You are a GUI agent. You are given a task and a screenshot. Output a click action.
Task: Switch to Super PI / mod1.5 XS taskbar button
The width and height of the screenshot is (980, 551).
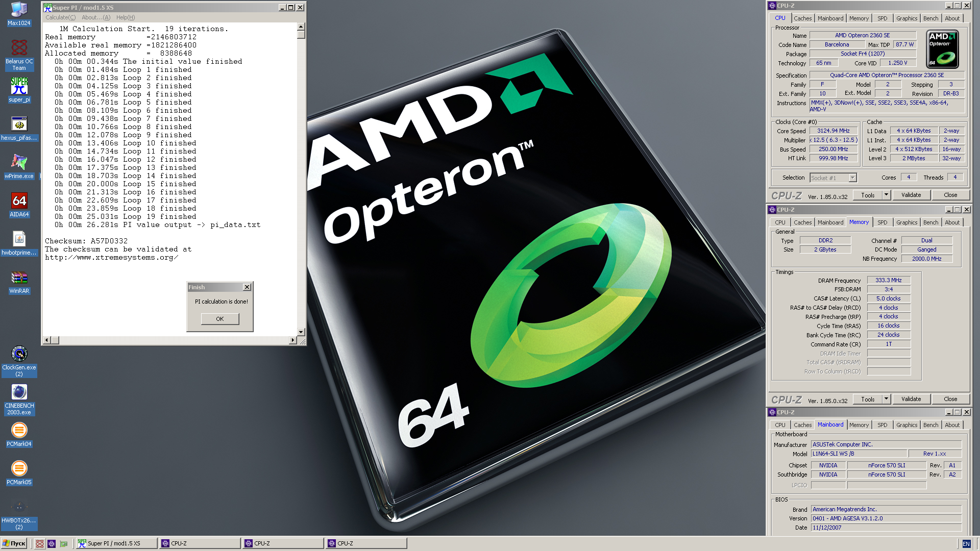tap(116, 543)
